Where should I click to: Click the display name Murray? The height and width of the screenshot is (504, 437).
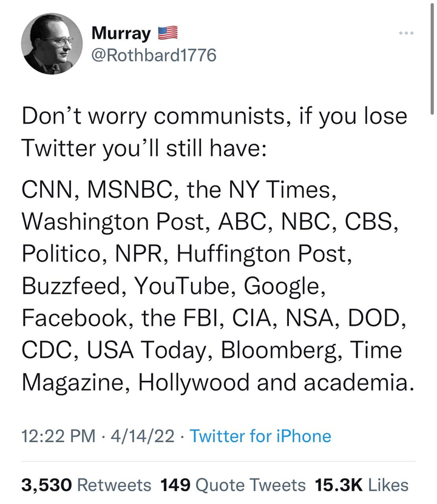click(121, 33)
